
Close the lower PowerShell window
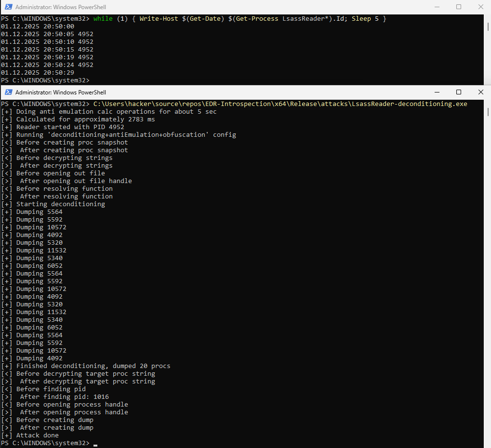[x=481, y=92]
